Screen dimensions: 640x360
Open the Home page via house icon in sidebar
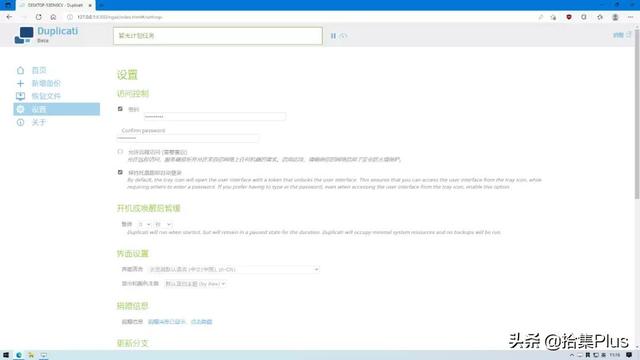coord(20,70)
